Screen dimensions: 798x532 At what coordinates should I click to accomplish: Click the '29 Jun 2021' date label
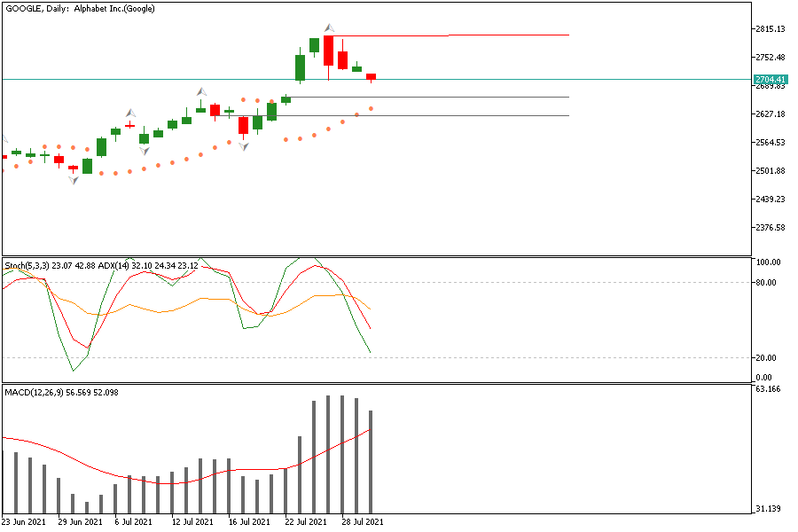tap(81, 522)
